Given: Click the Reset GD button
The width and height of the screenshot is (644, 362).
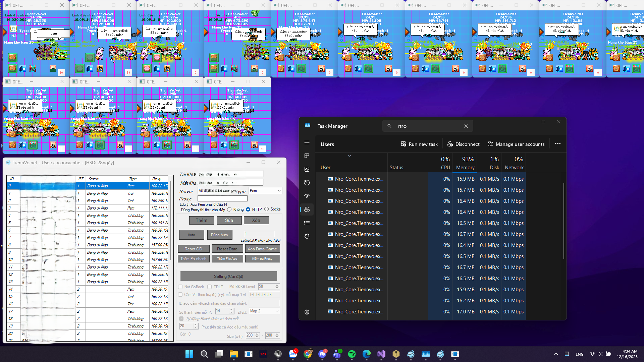Looking at the screenshot, I should pos(193,249).
